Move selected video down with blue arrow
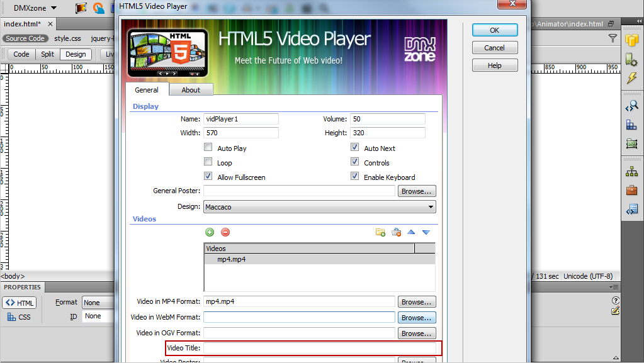Screen dimensions: 644x363 click(426, 232)
